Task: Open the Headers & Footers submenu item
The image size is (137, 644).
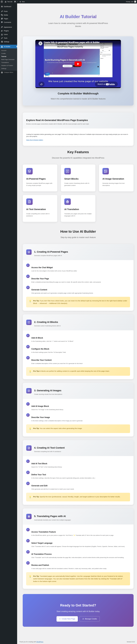Action: click(x=7, y=66)
